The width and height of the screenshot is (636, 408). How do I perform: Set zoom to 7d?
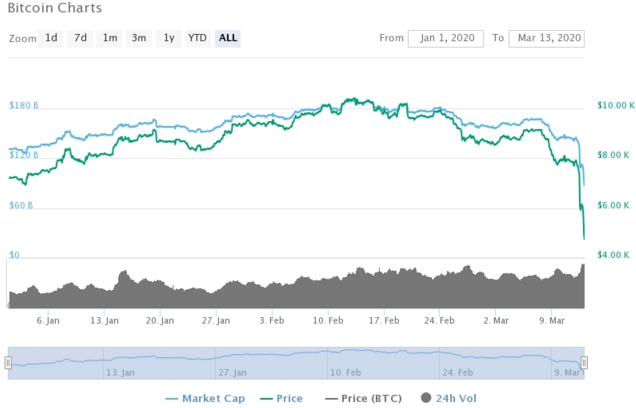point(80,38)
